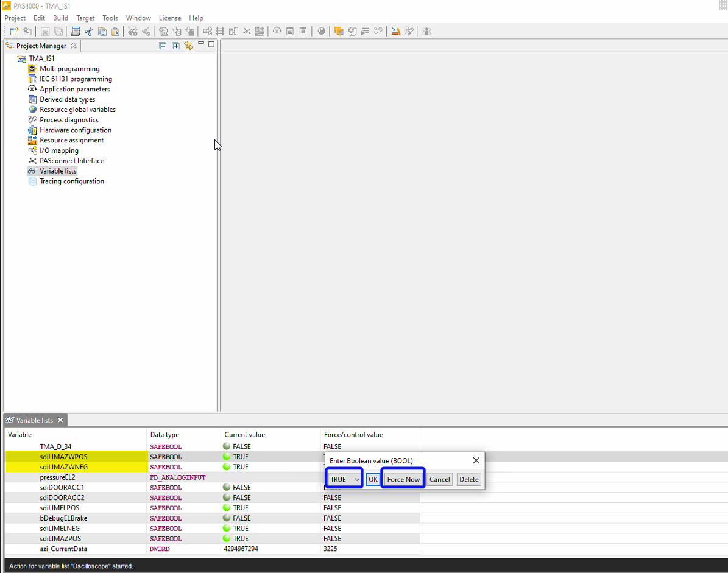Click the Force/control value column header
The image size is (728, 573).
[x=370, y=435]
